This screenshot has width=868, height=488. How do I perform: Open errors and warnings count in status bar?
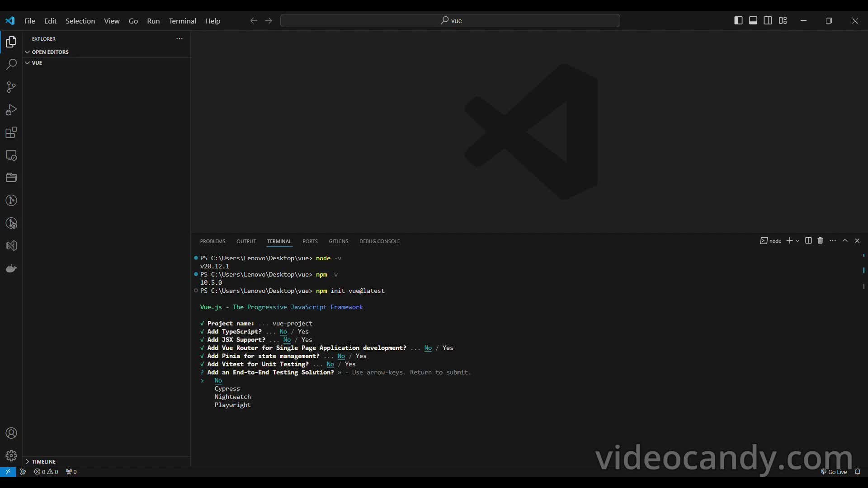(x=46, y=472)
